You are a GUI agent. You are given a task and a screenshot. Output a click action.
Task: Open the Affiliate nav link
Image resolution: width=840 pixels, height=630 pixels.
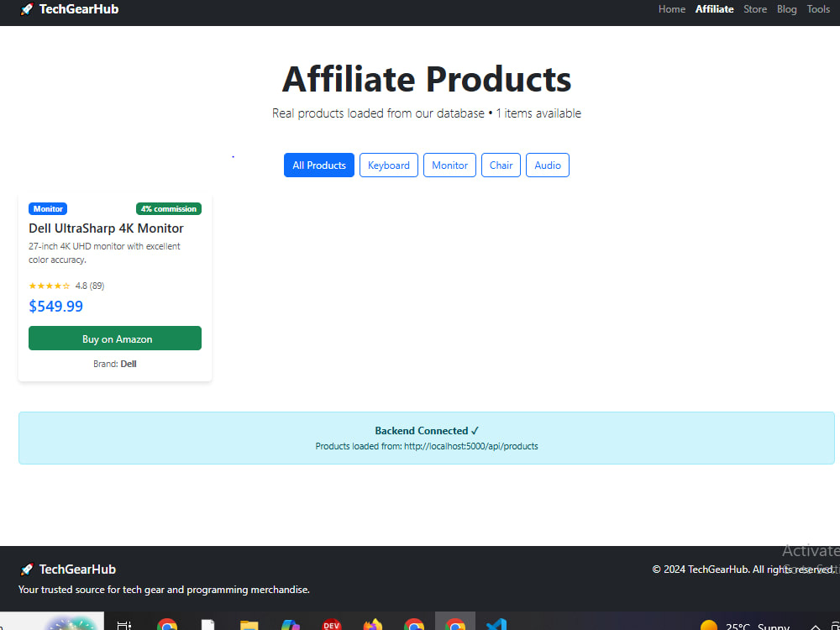714,9
